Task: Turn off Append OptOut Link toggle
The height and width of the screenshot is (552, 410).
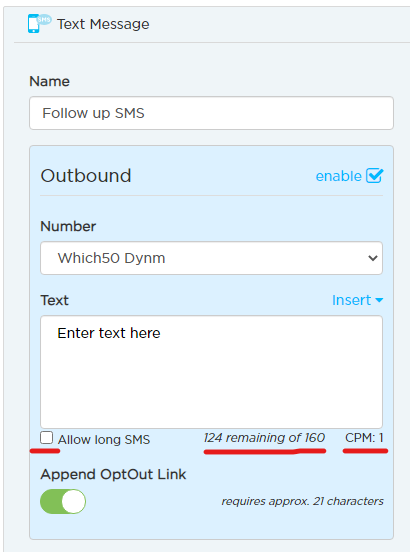Action: pyautogui.click(x=63, y=501)
